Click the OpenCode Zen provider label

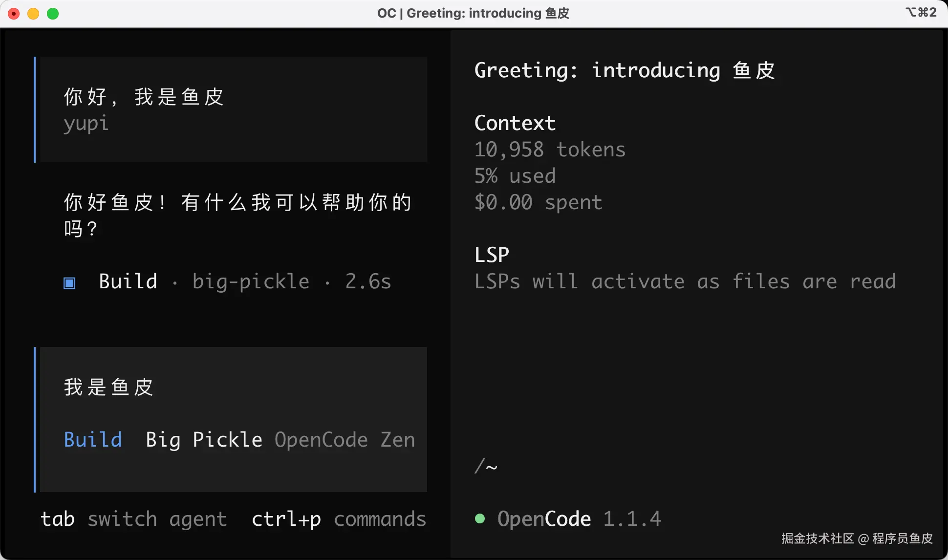345,440
